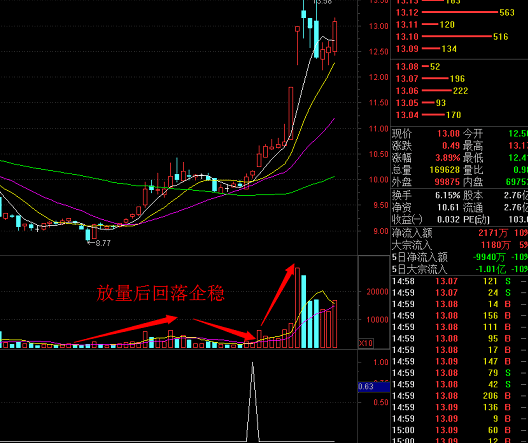Select buy order row 13.05 with 93

pyautogui.click(x=421, y=103)
